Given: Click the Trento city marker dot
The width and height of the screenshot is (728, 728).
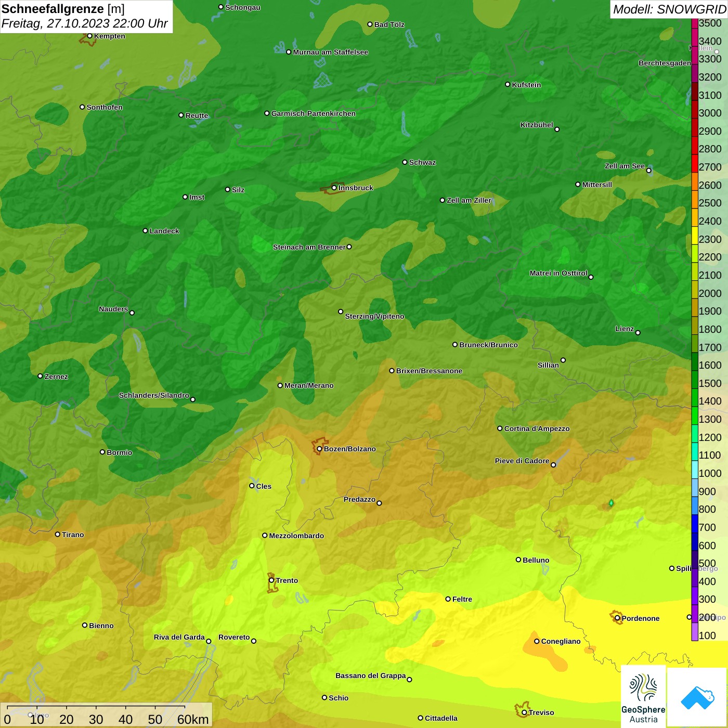Looking at the screenshot, I should [x=271, y=580].
